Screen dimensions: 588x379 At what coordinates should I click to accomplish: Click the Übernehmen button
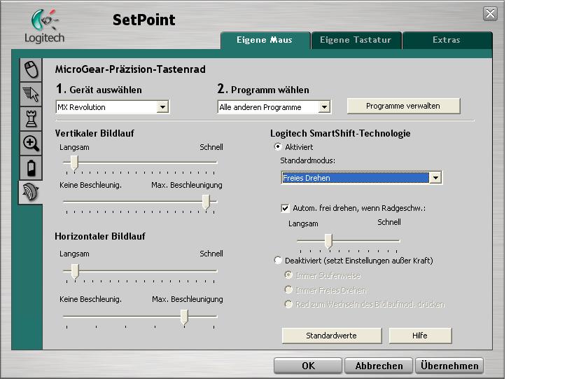[449, 366]
